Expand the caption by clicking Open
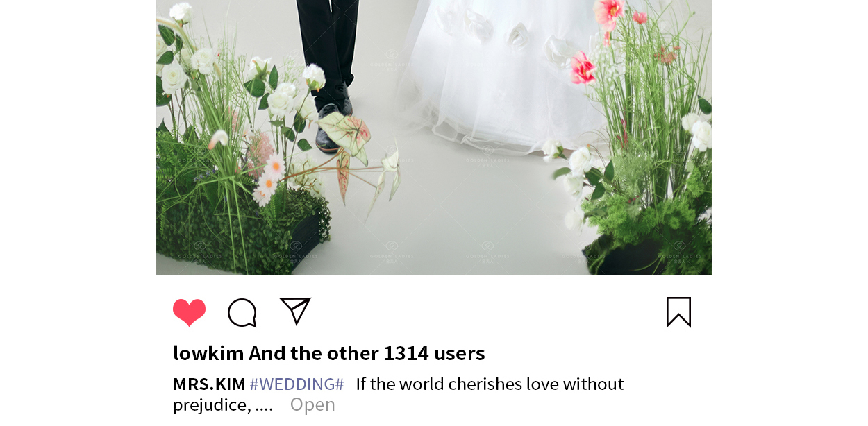 pos(312,404)
